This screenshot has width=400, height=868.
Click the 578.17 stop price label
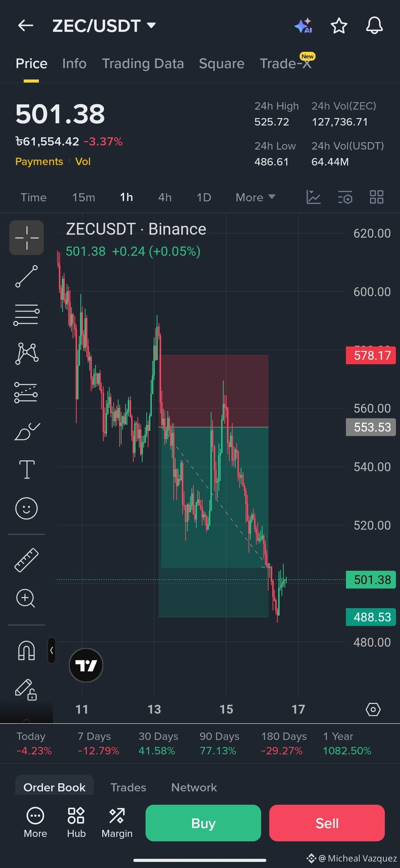371,355
